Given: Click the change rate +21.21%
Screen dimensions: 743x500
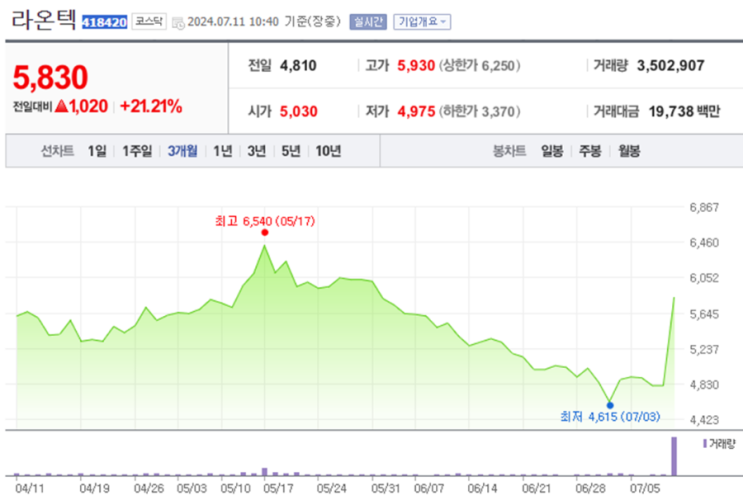Looking at the screenshot, I should tap(151, 106).
